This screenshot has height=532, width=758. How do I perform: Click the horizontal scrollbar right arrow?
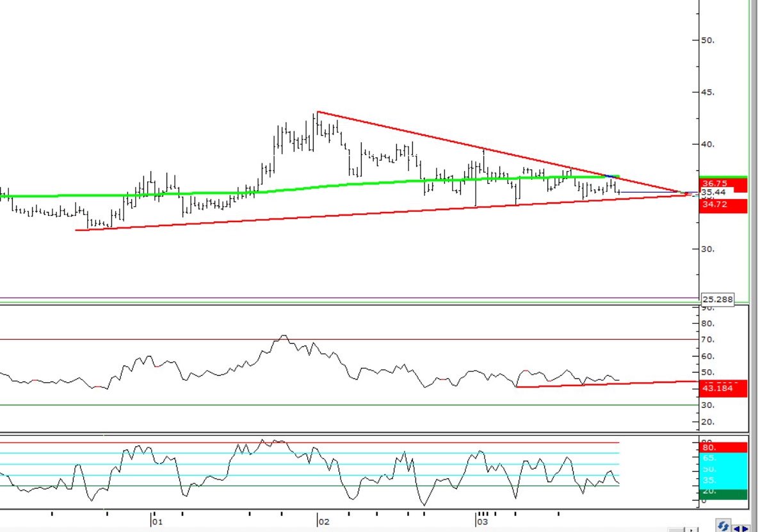[692, 530]
